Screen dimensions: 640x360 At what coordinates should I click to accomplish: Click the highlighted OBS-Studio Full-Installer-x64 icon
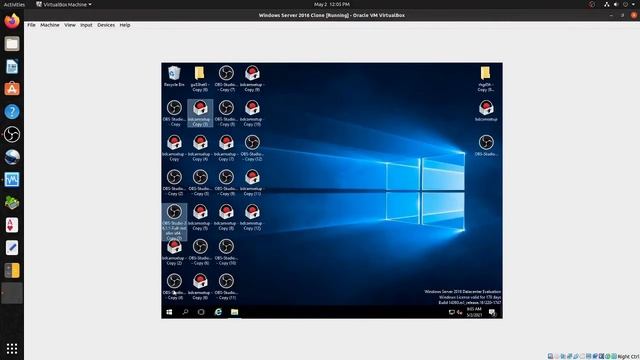[174, 222]
